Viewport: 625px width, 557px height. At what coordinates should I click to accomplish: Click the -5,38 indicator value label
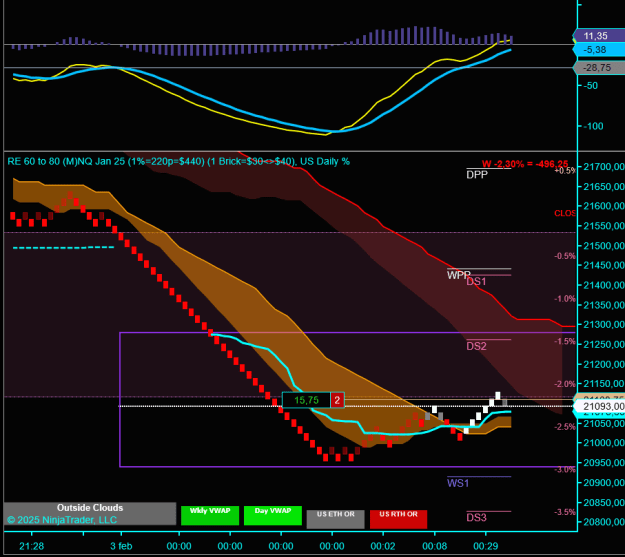tap(599, 50)
